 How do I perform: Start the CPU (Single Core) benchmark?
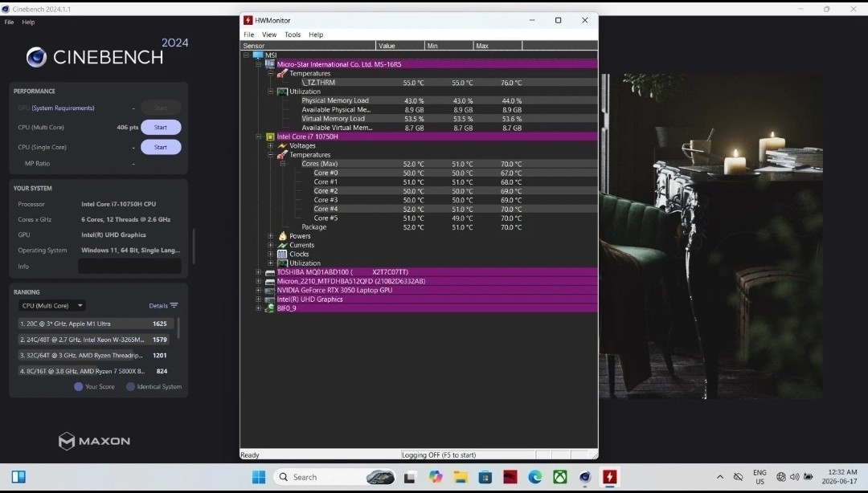click(161, 147)
